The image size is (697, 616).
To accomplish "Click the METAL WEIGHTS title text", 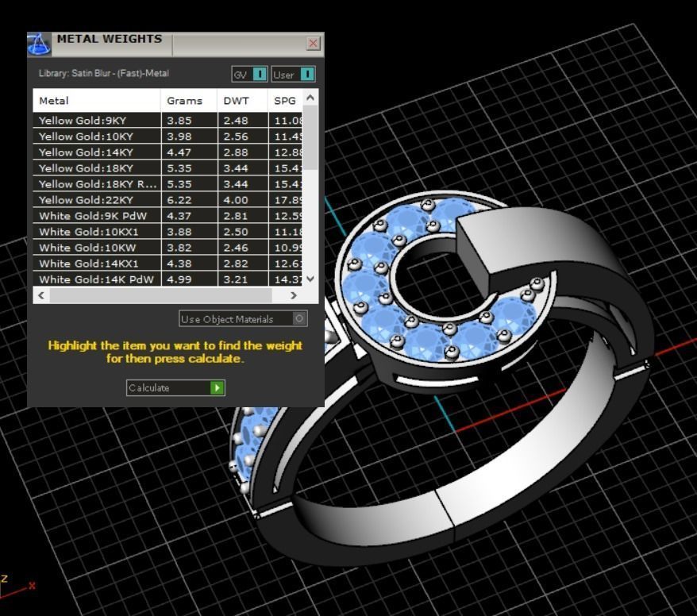I will coord(110,39).
